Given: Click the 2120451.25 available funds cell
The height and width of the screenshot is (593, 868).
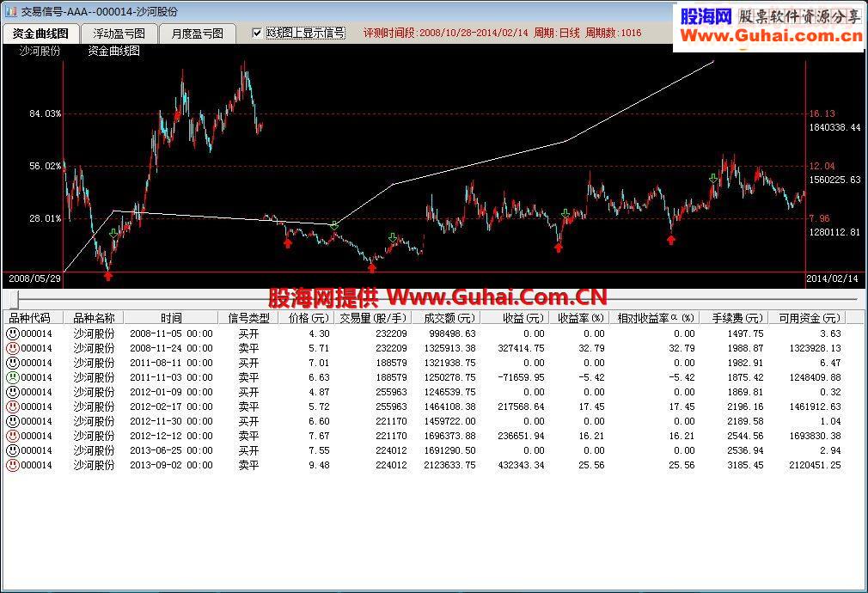Looking at the screenshot, I should 815,465.
